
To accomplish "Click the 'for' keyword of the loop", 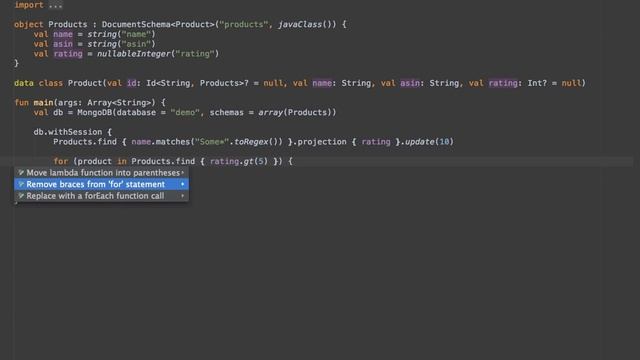I will (60, 162).
